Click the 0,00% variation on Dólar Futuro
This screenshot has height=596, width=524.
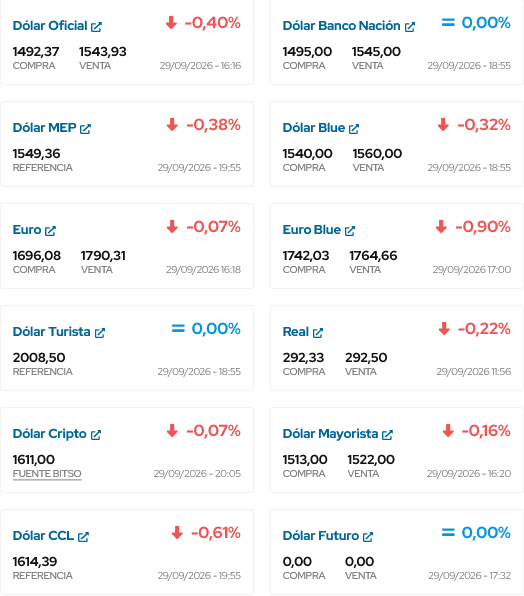486,533
